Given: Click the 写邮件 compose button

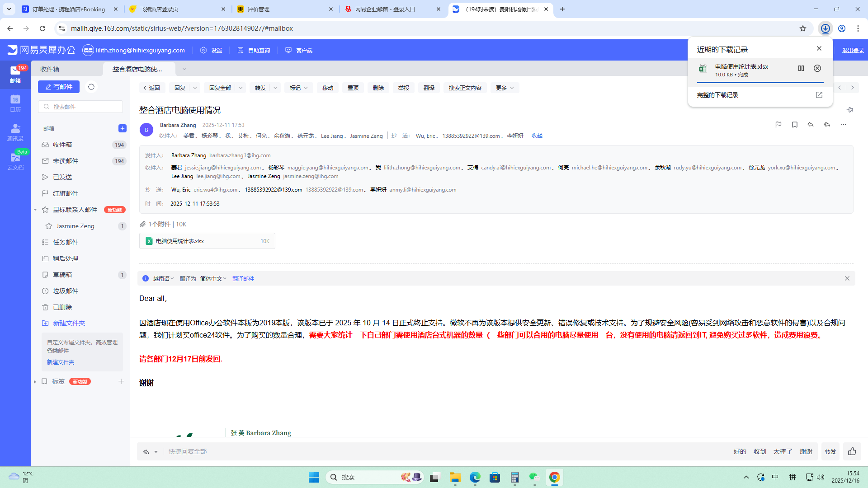Looking at the screenshot, I should point(59,87).
